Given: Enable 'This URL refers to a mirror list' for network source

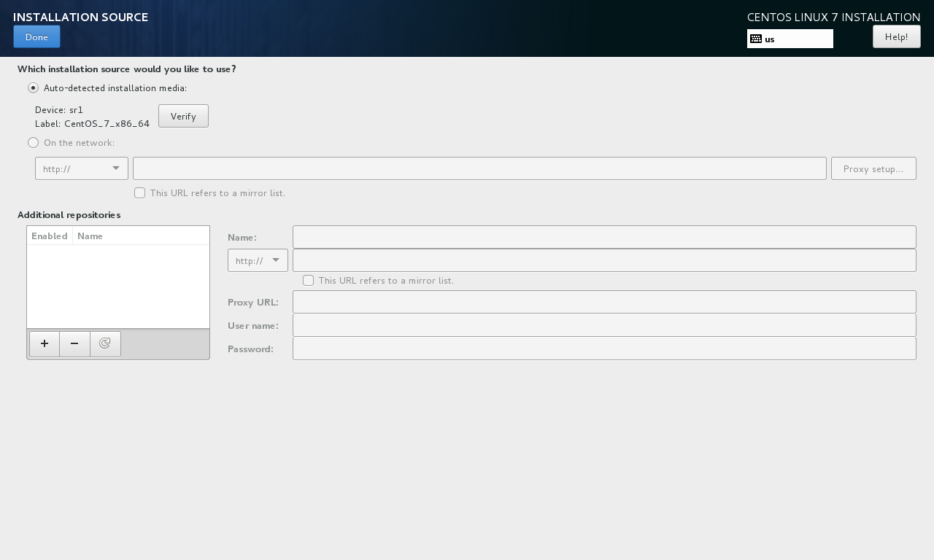Looking at the screenshot, I should [139, 192].
